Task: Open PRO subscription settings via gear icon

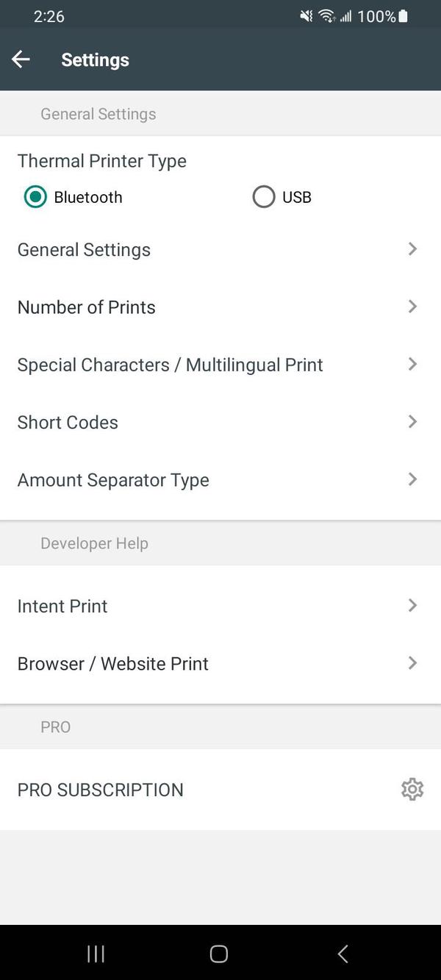Action: click(412, 789)
